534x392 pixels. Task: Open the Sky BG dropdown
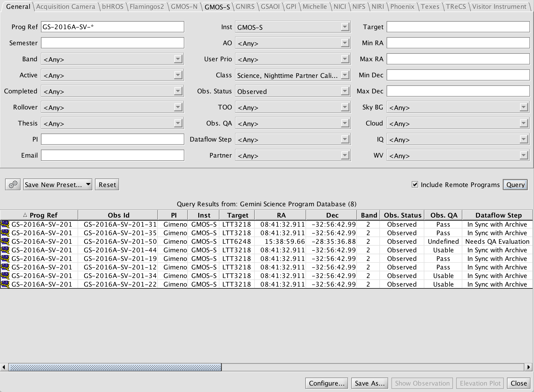[x=458, y=107]
